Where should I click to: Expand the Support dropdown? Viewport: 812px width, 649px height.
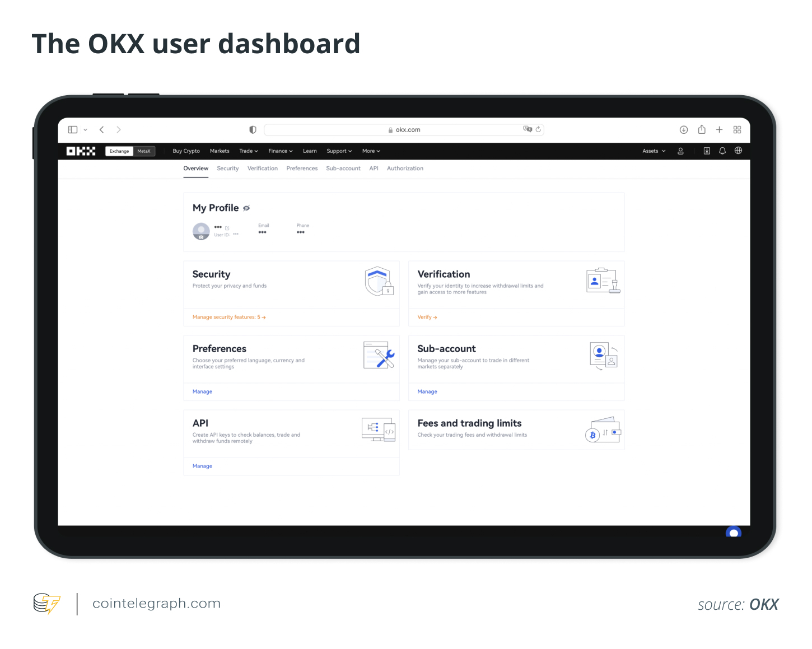coord(339,151)
